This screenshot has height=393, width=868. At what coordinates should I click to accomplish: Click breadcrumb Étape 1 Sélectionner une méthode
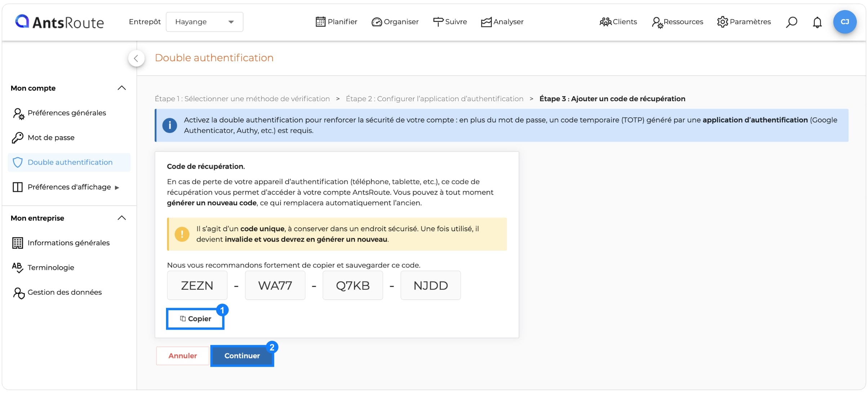click(242, 99)
